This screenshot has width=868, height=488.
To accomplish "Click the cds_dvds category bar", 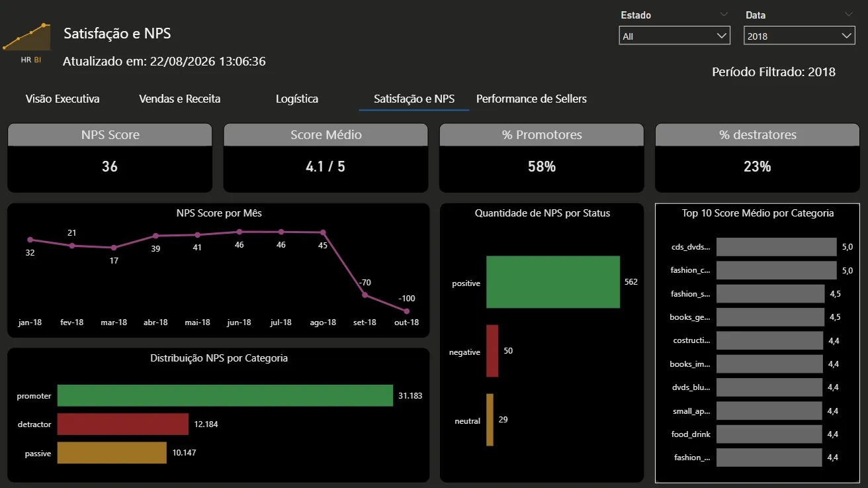I will 777,247.
